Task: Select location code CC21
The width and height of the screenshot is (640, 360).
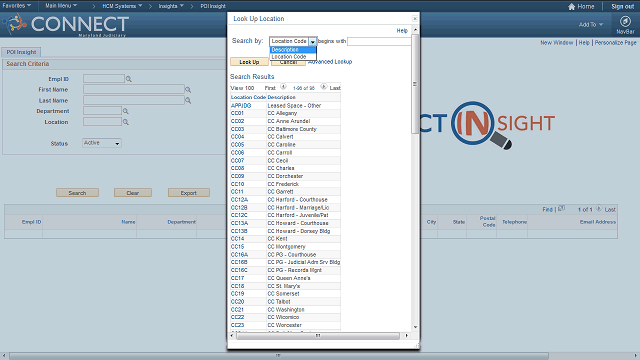Action: (237, 309)
